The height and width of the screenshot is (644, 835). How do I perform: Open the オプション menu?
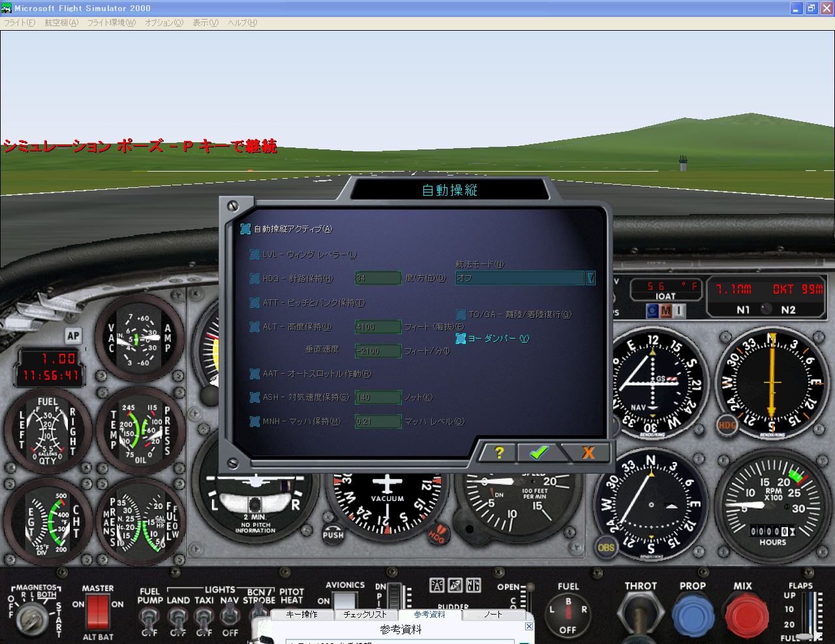(164, 23)
